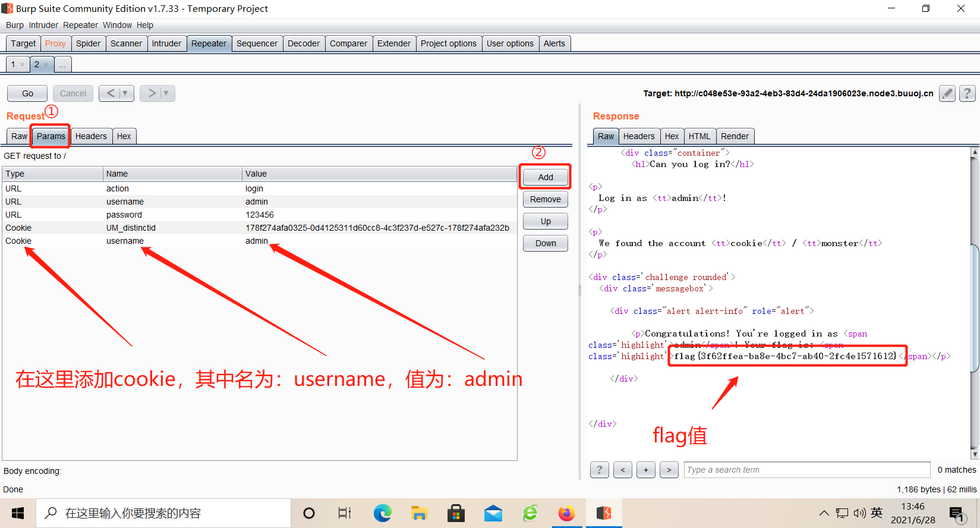The width and height of the screenshot is (980, 528).
Task: Switch response to Headers tab
Action: pyautogui.click(x=639, y=136)
